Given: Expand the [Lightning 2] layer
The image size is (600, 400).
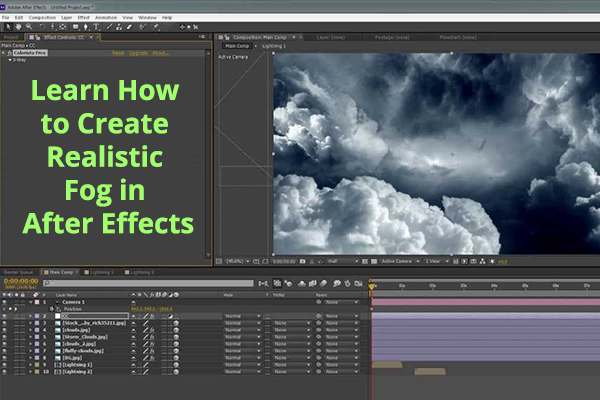Looking at the screenshot, I should [x=31, y=372].
